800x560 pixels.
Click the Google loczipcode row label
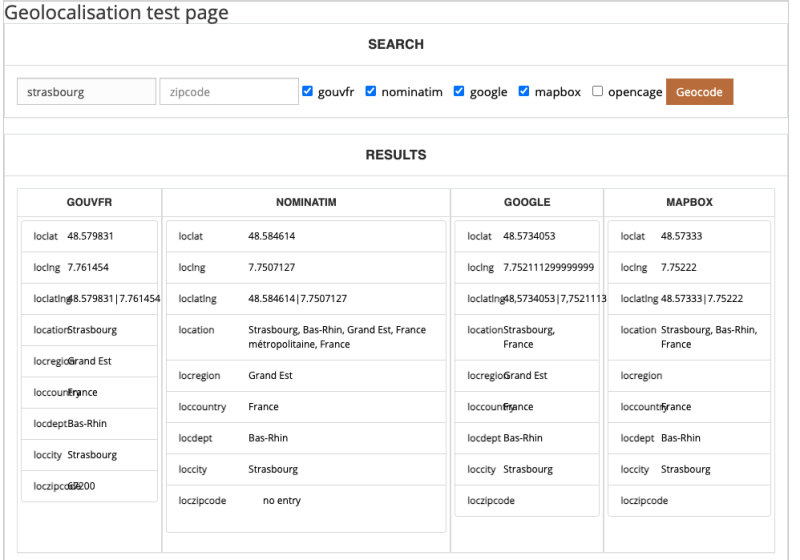click(x=491, y=501)
